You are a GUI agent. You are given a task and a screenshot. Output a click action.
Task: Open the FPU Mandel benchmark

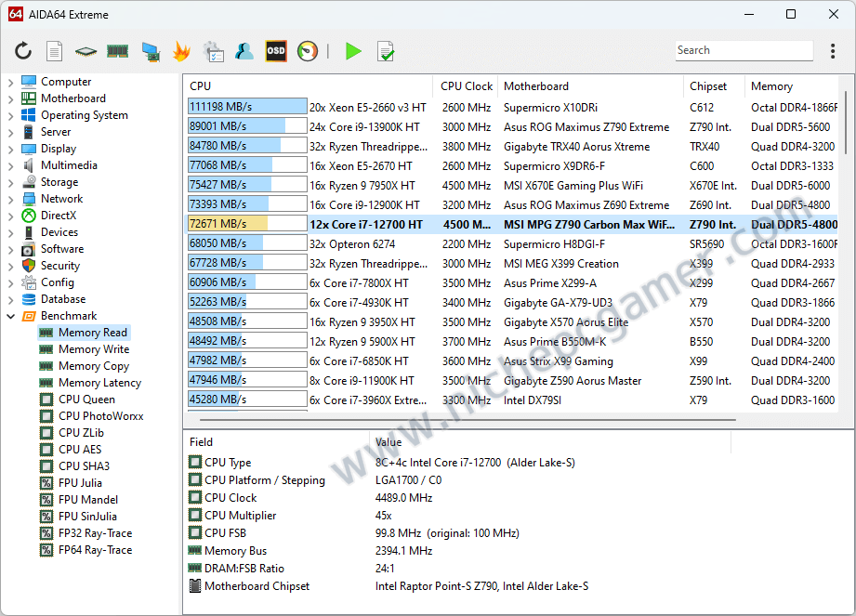[88, 500]
